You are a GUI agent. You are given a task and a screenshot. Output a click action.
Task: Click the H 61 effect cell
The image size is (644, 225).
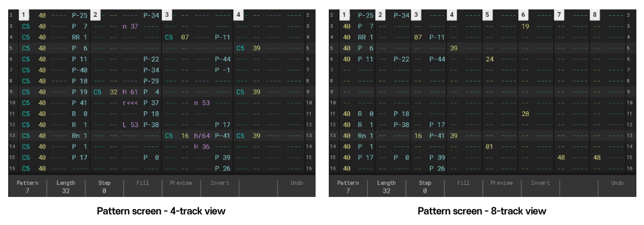pos(130,91)
